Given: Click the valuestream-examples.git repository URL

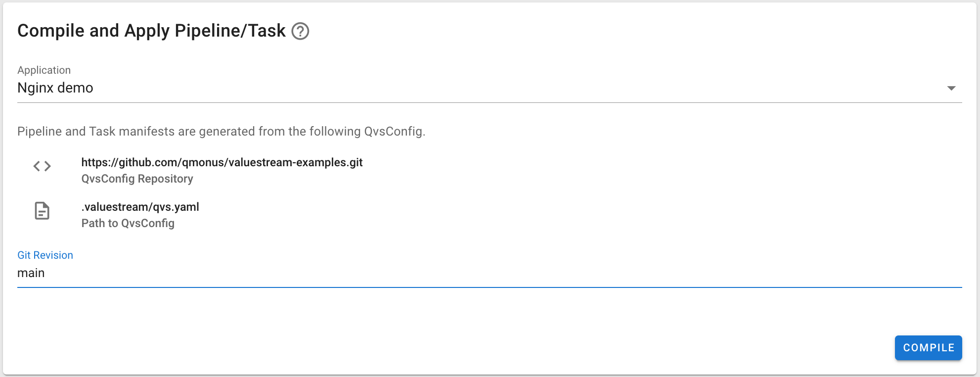Looking at the screenshot, I should pos(222,162).
